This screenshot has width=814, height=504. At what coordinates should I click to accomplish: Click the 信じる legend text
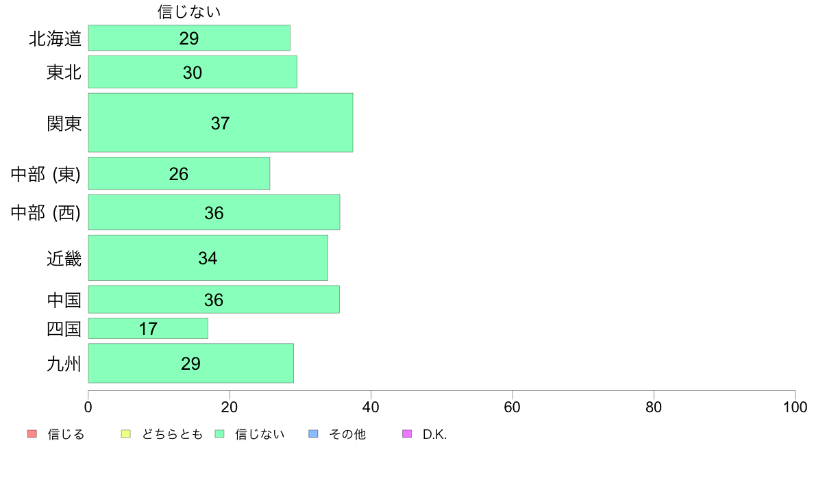click(66, 434)
